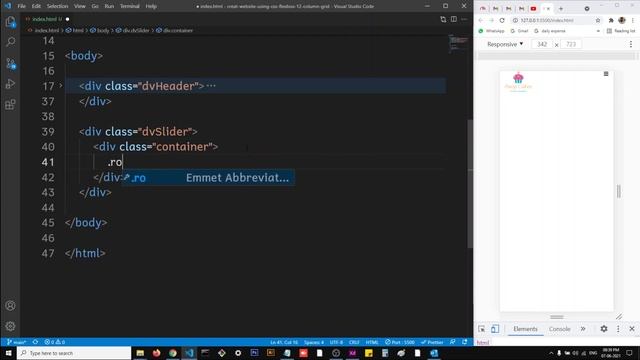Click the div.container breadcrumb item
The image size is (640, 360).
(x=174, y=31)
